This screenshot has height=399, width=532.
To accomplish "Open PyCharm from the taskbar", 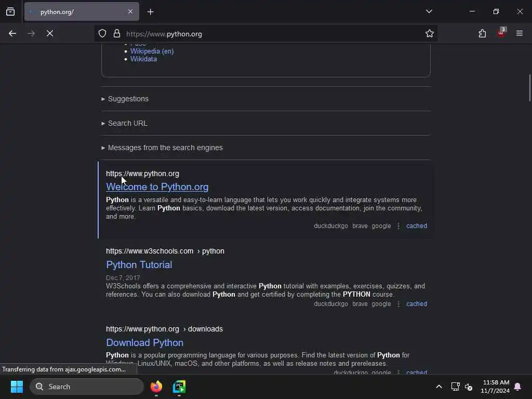I will [x=179, y=387].
